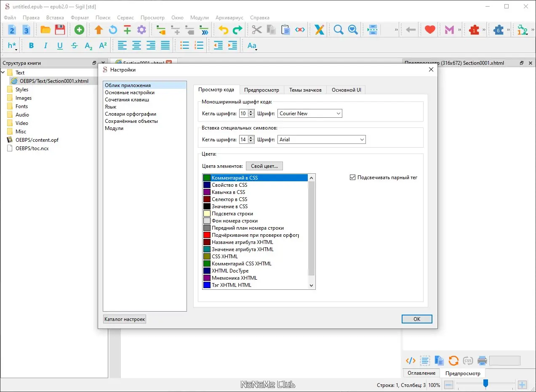Viewport: 536px width, 392px height.
Task: Center align the text
Action: coord(136,46)
